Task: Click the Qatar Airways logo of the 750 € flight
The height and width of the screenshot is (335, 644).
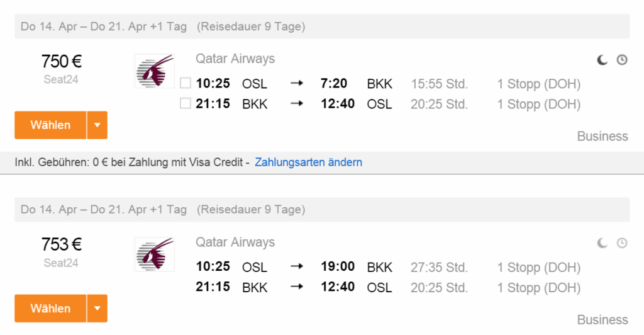Action: (154, 71)
